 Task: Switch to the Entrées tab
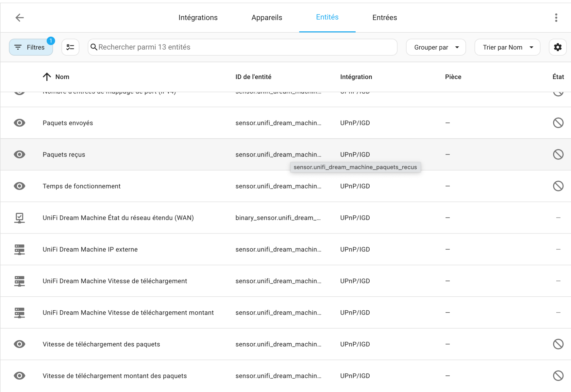(385, 18)
